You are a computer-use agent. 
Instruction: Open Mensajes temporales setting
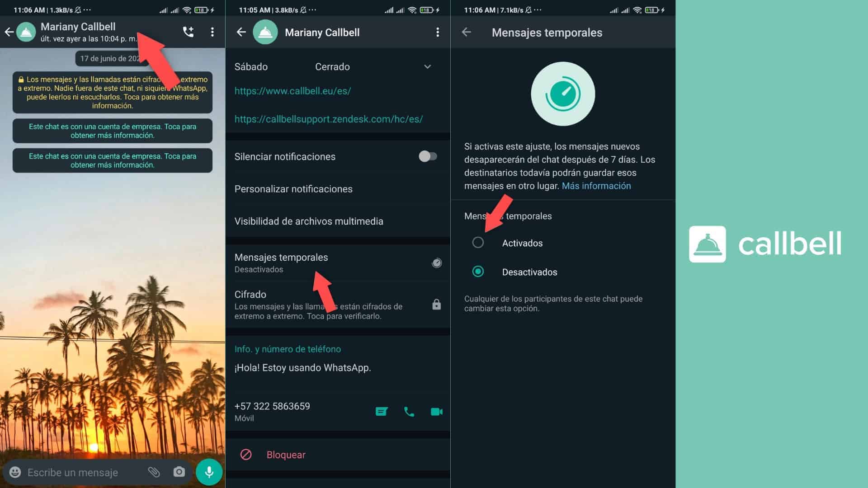coord(338,263)
